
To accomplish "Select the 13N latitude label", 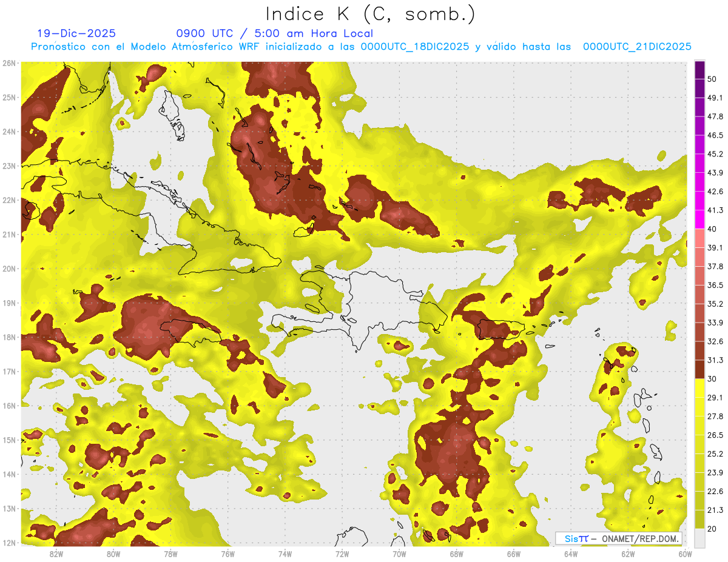I will [9, 509].
